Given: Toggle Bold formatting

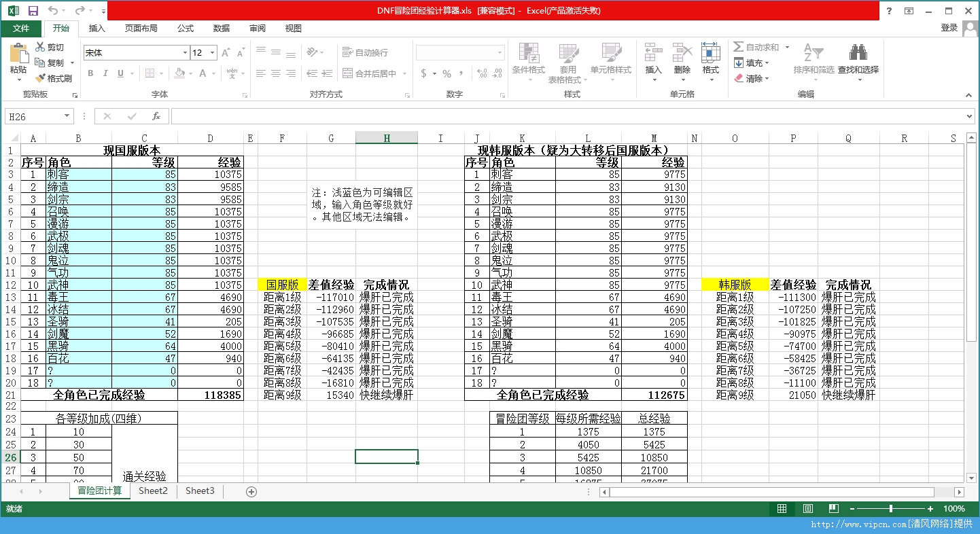Looking at the screenshot, I should [x=90, y=73].
